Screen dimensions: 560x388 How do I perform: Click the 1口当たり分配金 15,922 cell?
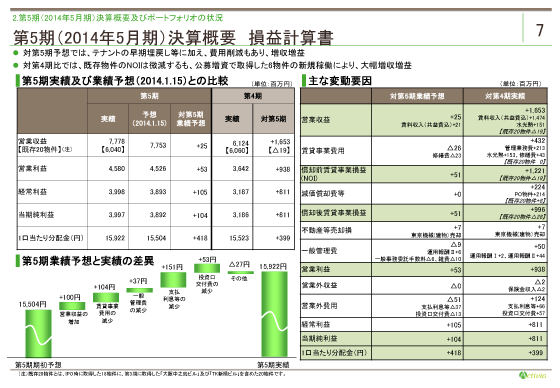click(x=108, y=238)
